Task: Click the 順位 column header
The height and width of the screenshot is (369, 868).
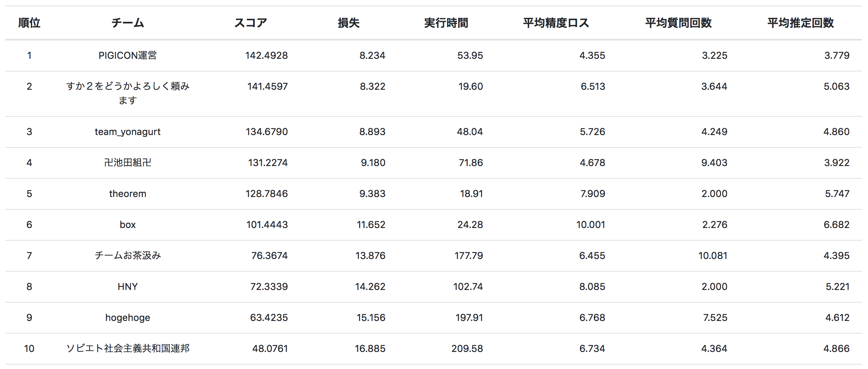Action: [29, 23]
